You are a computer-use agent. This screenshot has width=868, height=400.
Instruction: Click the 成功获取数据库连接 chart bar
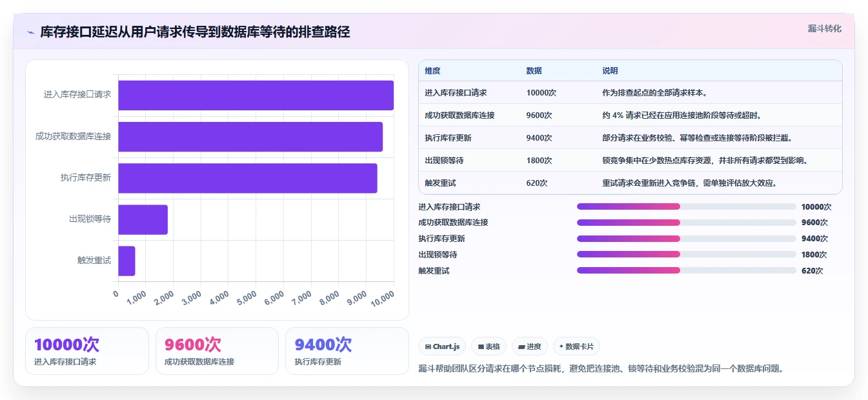pos(250,137)
